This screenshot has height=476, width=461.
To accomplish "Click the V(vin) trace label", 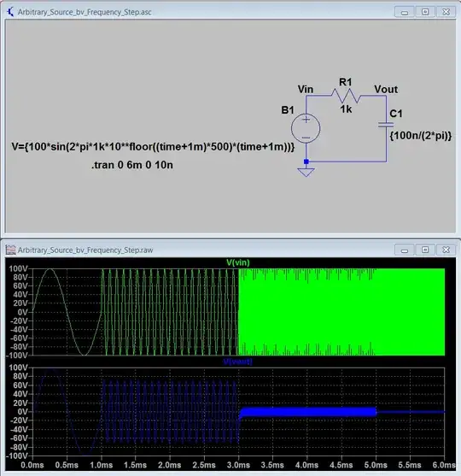I will click(x=238, y=262).
